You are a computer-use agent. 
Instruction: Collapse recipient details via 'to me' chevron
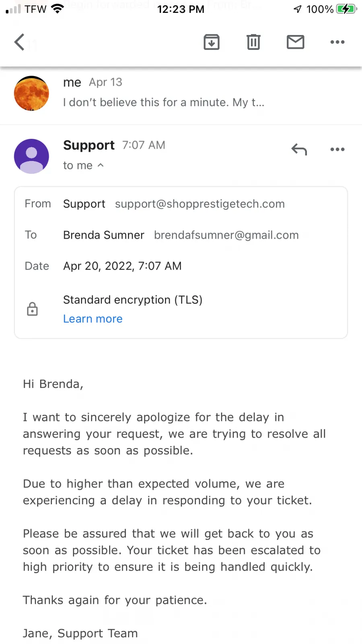click(101, 165)
